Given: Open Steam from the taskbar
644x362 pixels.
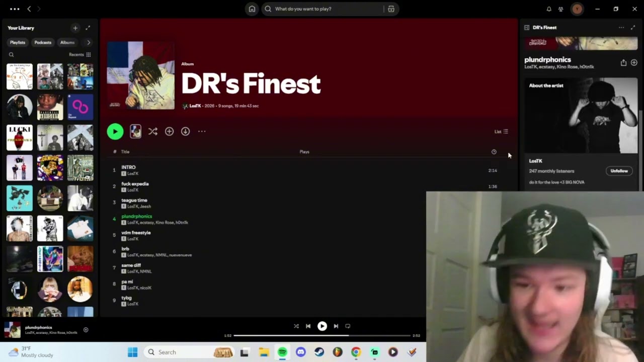Looking at the screenshot, I should point(319,352).
